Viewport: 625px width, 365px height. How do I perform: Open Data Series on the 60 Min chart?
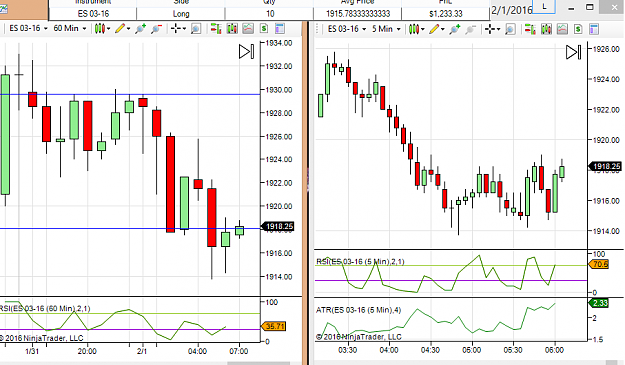pos(232,29)
